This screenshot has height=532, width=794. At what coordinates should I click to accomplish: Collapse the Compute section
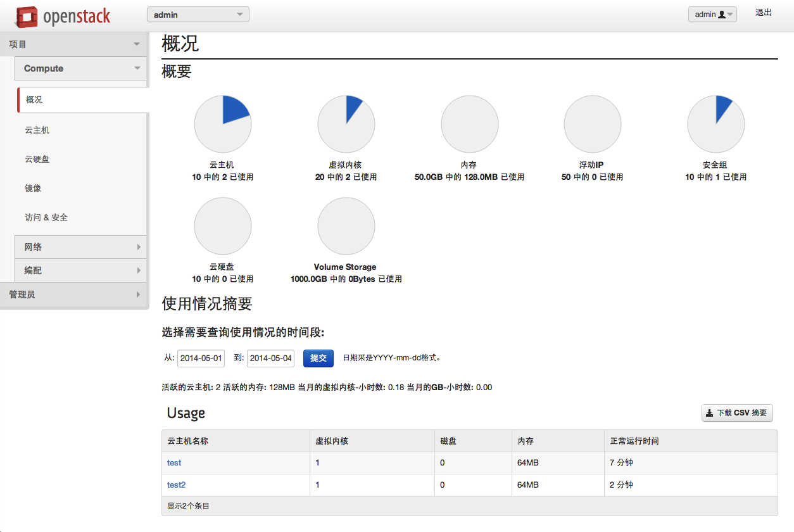(x=81, y=68)
